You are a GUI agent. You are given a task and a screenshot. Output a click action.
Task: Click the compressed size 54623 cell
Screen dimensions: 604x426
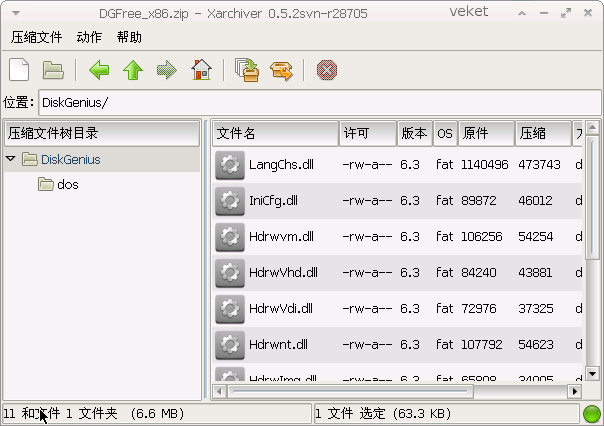point(536,344)
